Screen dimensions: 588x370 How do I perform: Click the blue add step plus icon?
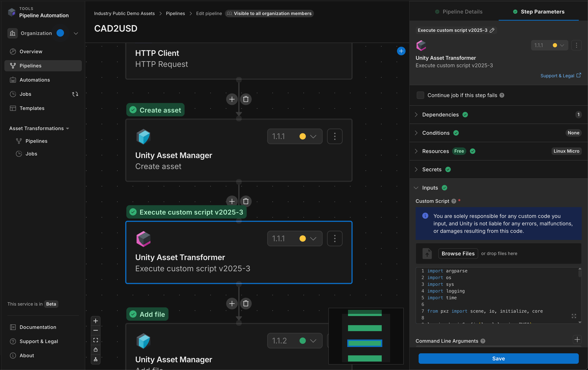pos(401,51)
